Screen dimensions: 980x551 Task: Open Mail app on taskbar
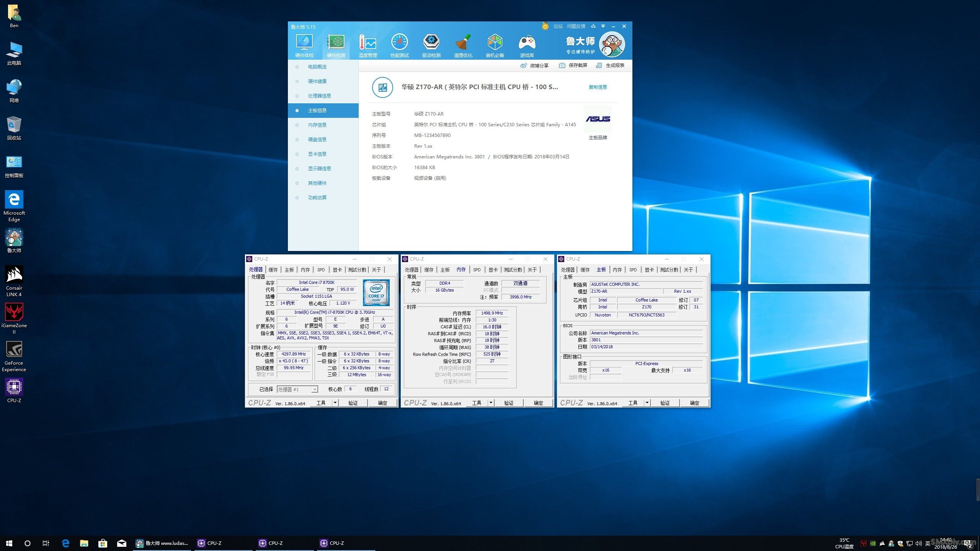point(121,543)
